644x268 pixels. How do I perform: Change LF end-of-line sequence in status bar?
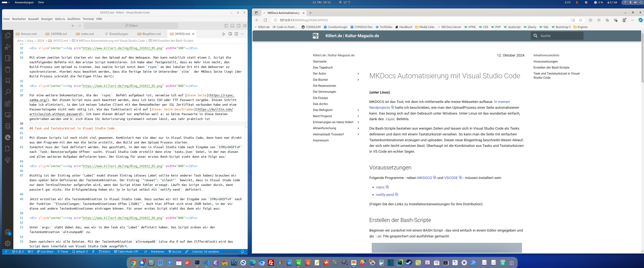[145, 251]
